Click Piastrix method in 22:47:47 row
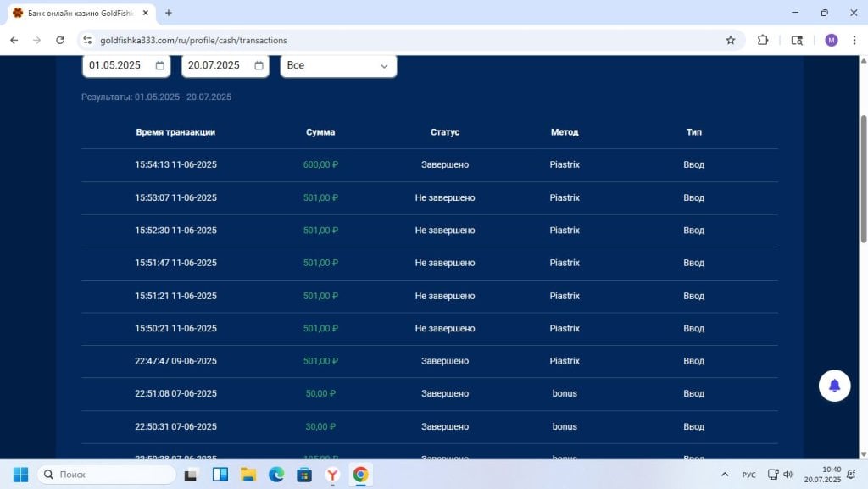 [565, 361]
